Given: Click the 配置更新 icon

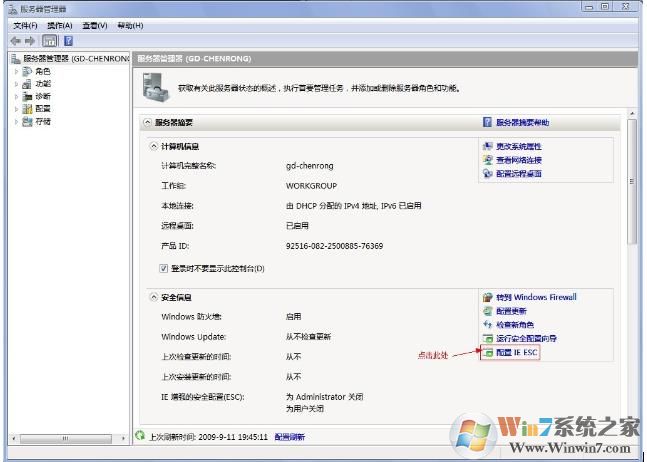Looking at the screenshot, I should pyautogui.click(x=488, y=311).
